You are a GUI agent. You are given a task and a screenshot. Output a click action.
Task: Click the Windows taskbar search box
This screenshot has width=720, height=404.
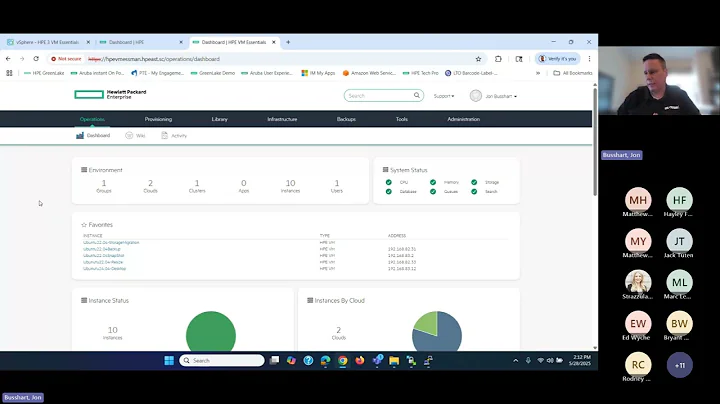[222, 360]
